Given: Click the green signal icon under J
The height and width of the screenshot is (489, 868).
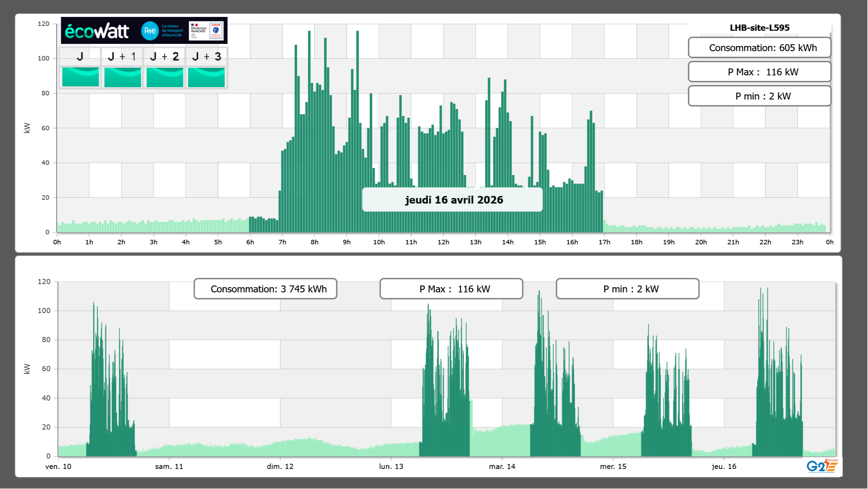Looking at the screenshot, I should click(81, 77).
